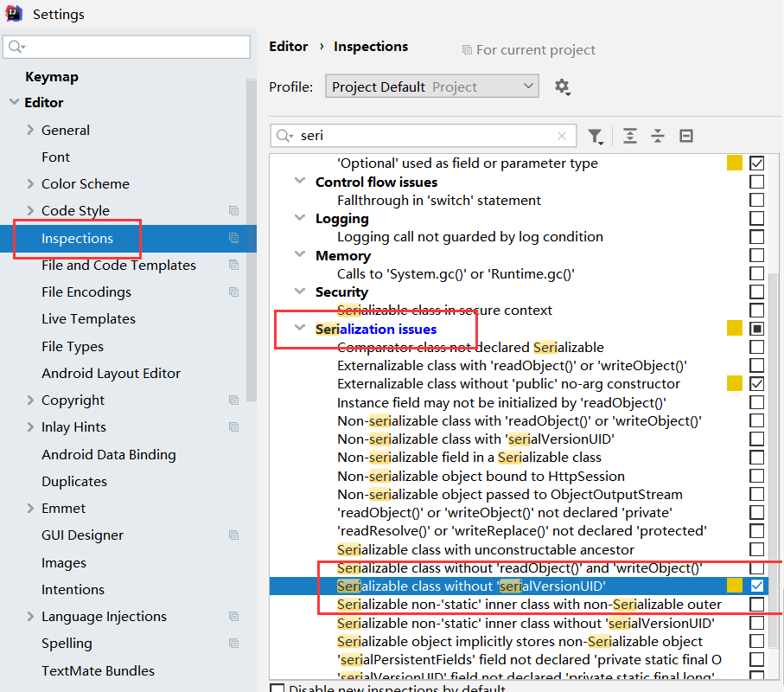Open Android Layout Editor settings
Viewport: 784px width, 692px height.
coord(111,374)
